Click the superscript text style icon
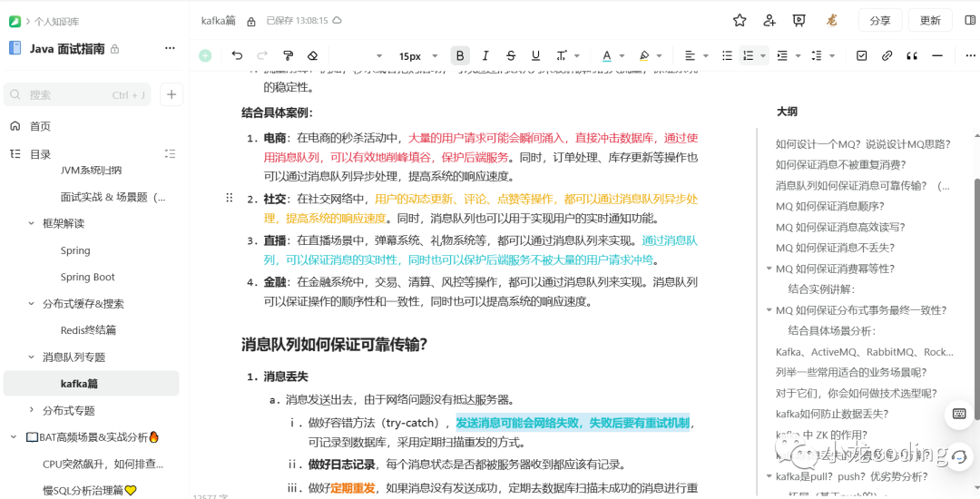 [x=562, y=55]
